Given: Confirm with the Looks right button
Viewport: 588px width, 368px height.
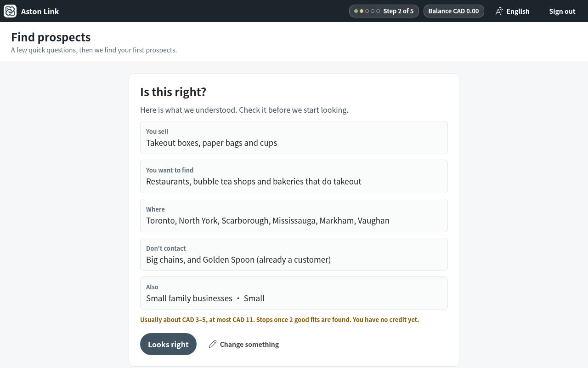Looking at the screenshot, I should [168, 344].
